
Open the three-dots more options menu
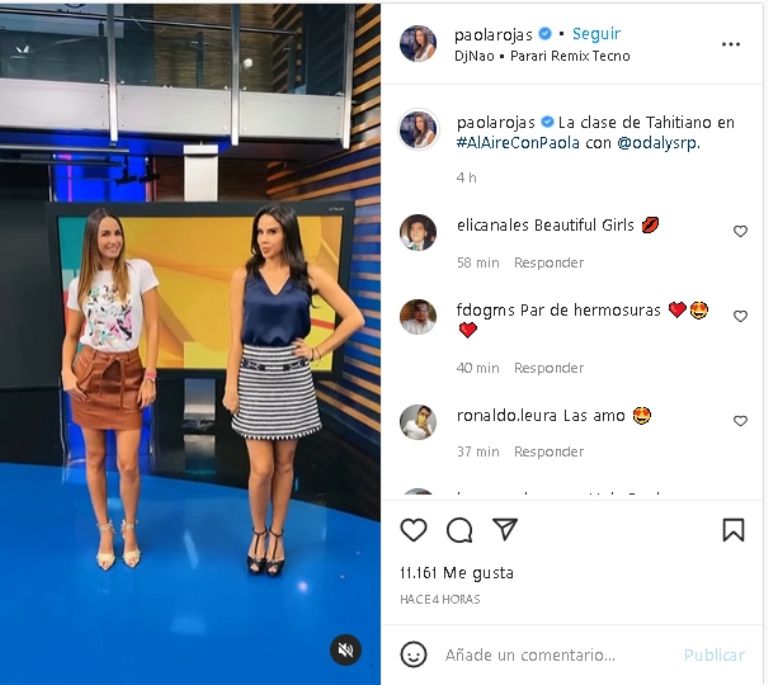pyautogui.click(x=731, y=45)
